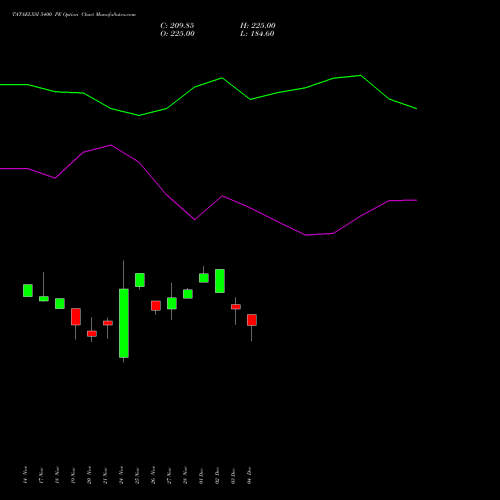500x500 pixels.
Task: Click the 24 Nov date label
Action: pos(121,475)
